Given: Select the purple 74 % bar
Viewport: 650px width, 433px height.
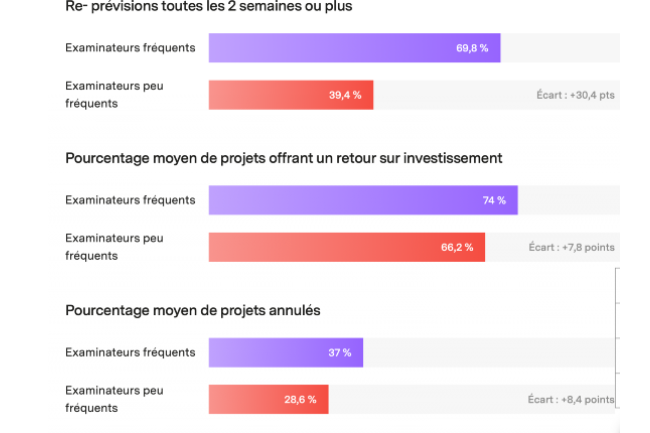Looking at the screenshot, I should coord(363,200).
